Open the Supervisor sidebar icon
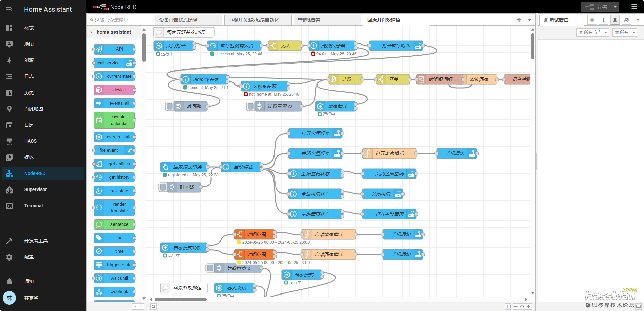This screenshot has width=644, height=311. pos(9,189)
